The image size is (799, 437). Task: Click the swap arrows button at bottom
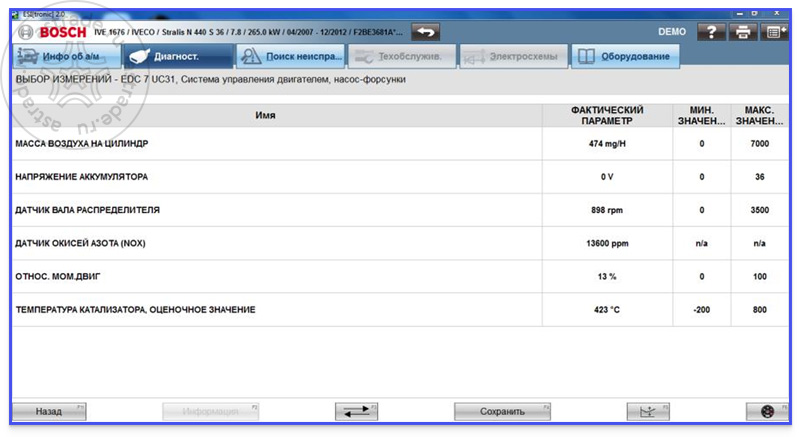356,412
